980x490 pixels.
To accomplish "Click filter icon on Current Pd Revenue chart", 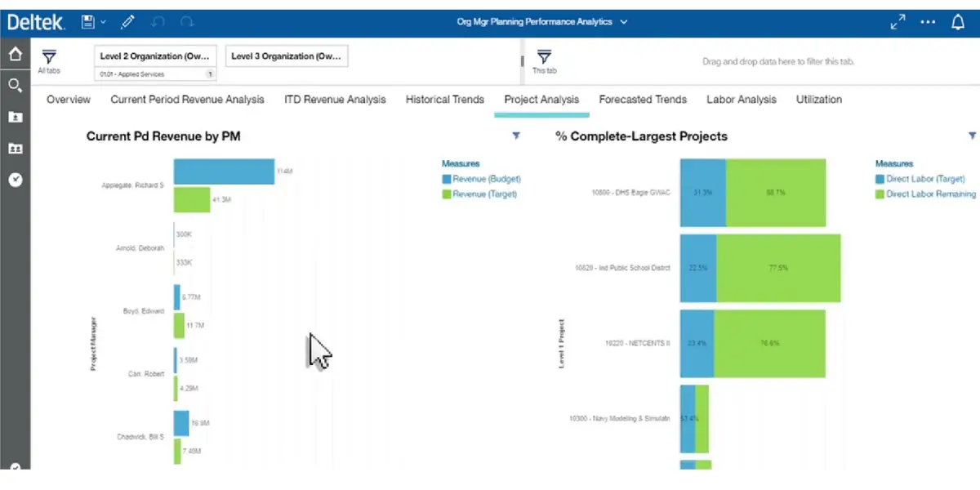I will 516,136.
